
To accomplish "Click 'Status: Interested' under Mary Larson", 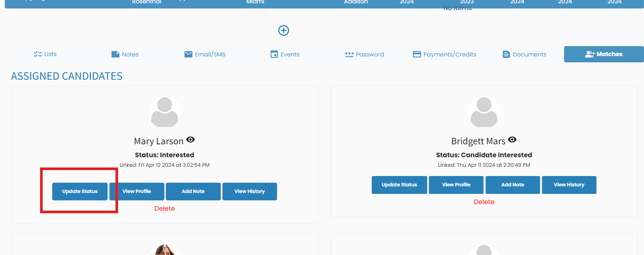I will click(165, 155).
